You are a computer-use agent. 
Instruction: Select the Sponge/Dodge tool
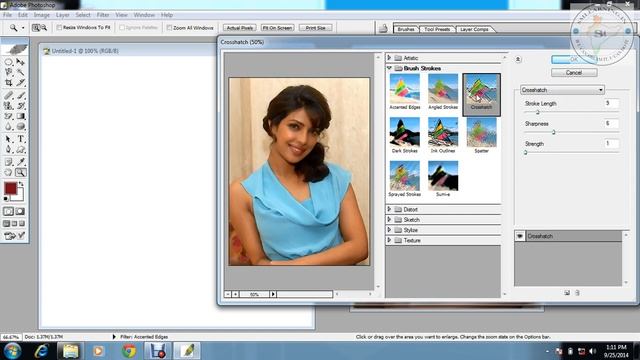pyautogui.click(x=20, y=127)
